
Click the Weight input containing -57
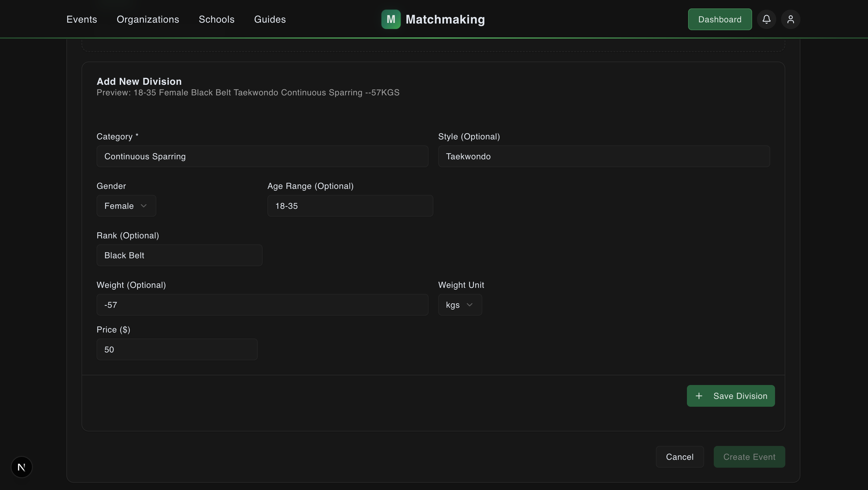pyautogui.click(x=262, y=305)
